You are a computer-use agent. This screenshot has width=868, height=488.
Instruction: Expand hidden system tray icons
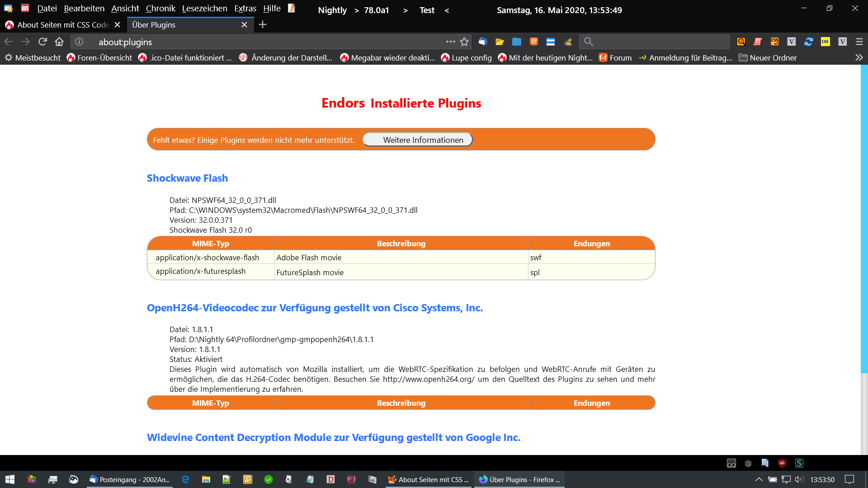[759, 479]
